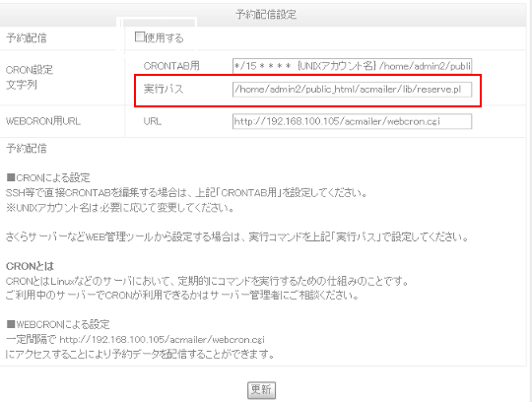Click the 予約配信設定 header bar

pyautogui.click(x=263, y=15)
